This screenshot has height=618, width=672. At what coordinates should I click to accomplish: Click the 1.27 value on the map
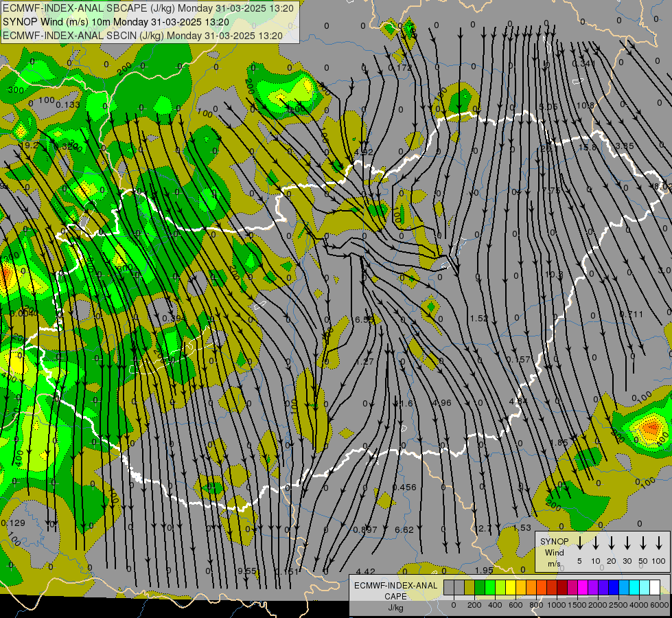click(364, 362)
